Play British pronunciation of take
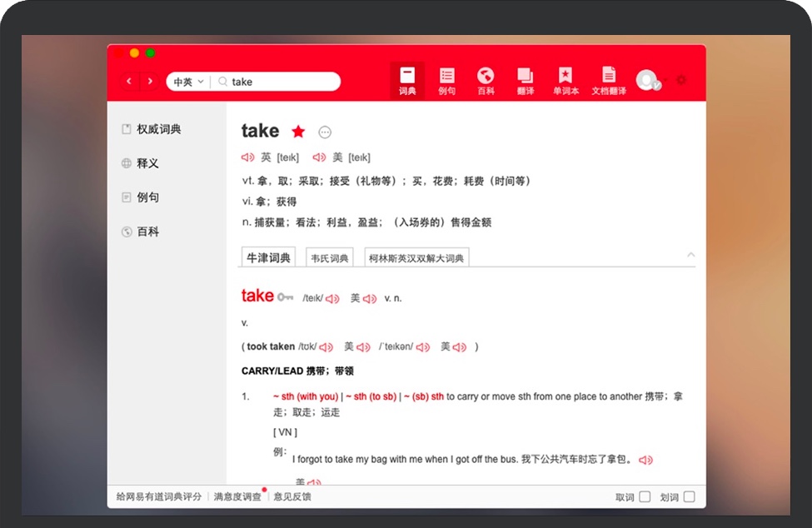The image size is (812, 528). 247,157
